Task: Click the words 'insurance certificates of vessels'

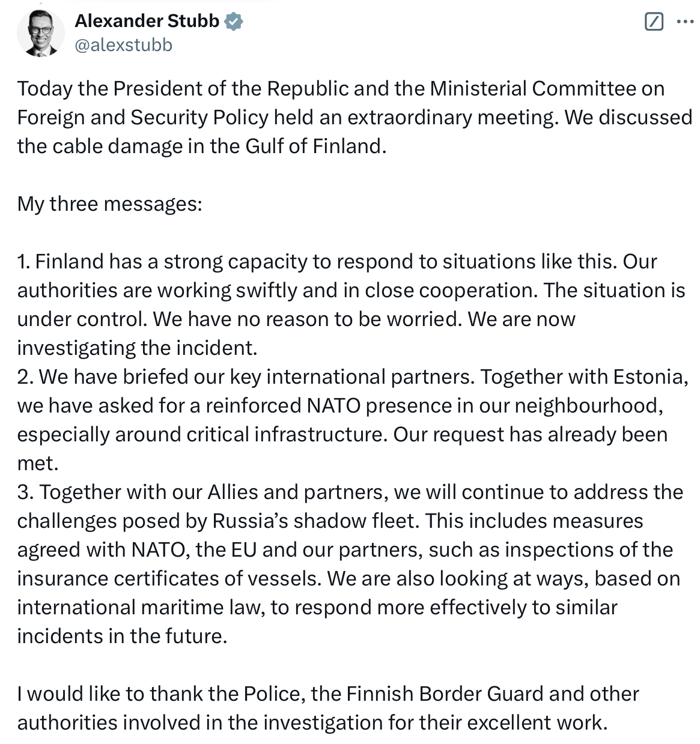Action: click(169, 579)
